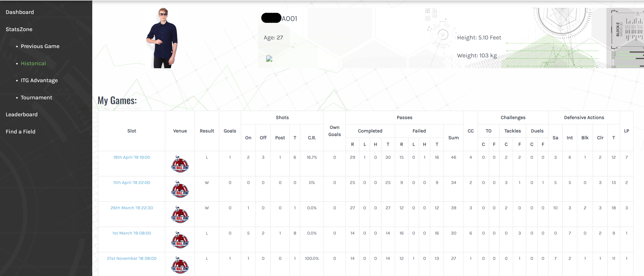Select Previous Game in the sidebar
644x276 pixels.
[x=40, y=46]
